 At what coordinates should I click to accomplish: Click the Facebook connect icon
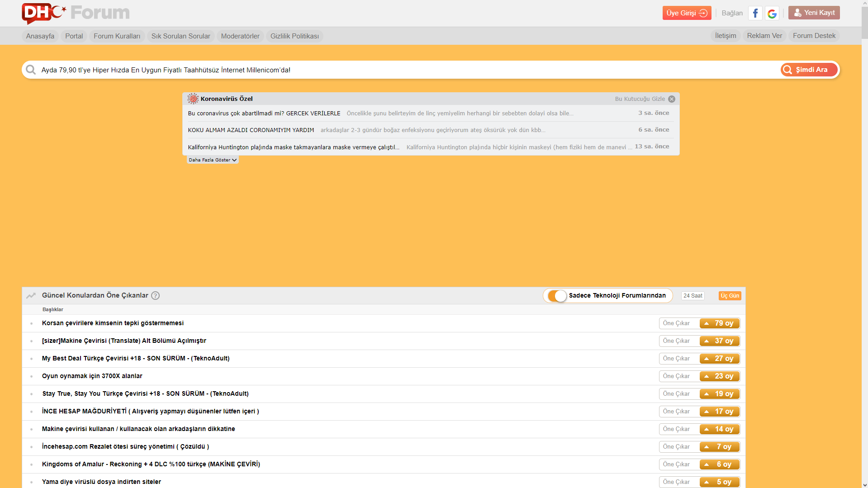pyautogui.click(x=755, y=13)
